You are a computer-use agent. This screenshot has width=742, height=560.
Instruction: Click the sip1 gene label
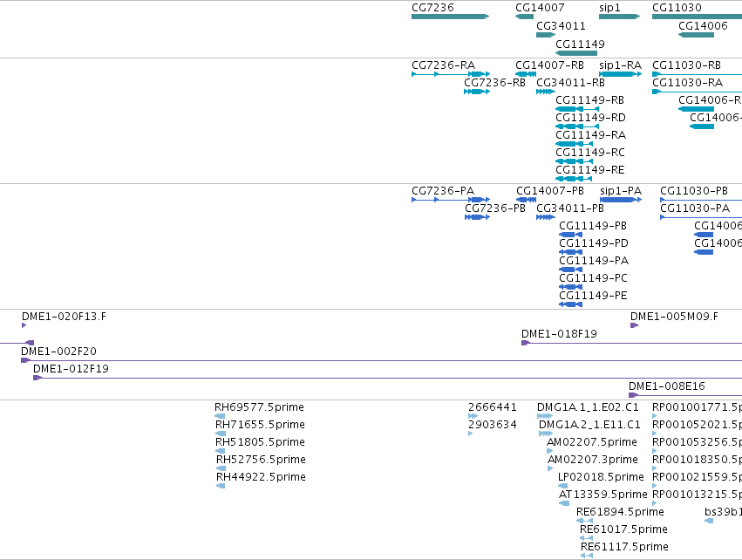(x=609, y=8)
